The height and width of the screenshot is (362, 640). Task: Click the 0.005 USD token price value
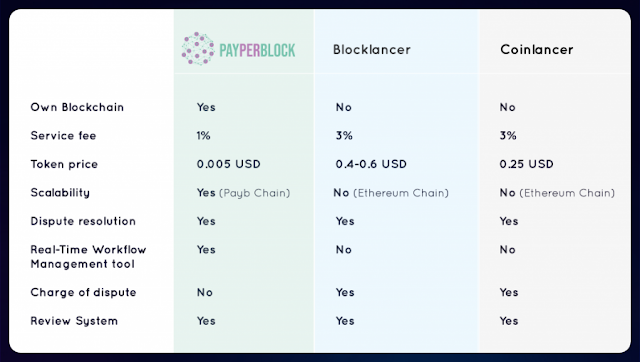coord(229,164)
